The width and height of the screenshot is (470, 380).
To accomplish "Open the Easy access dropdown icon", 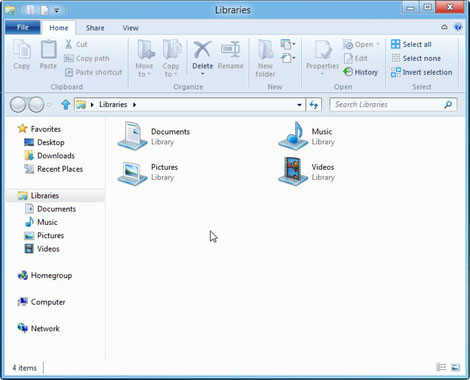I will pyautogui.click(x=288, y=58).
